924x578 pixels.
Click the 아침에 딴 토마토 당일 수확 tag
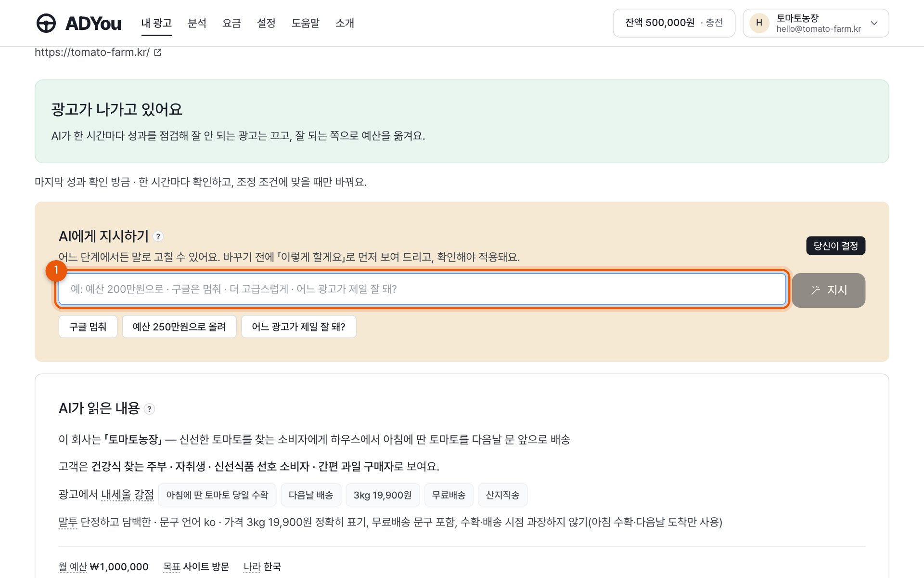tap(217, 495)
